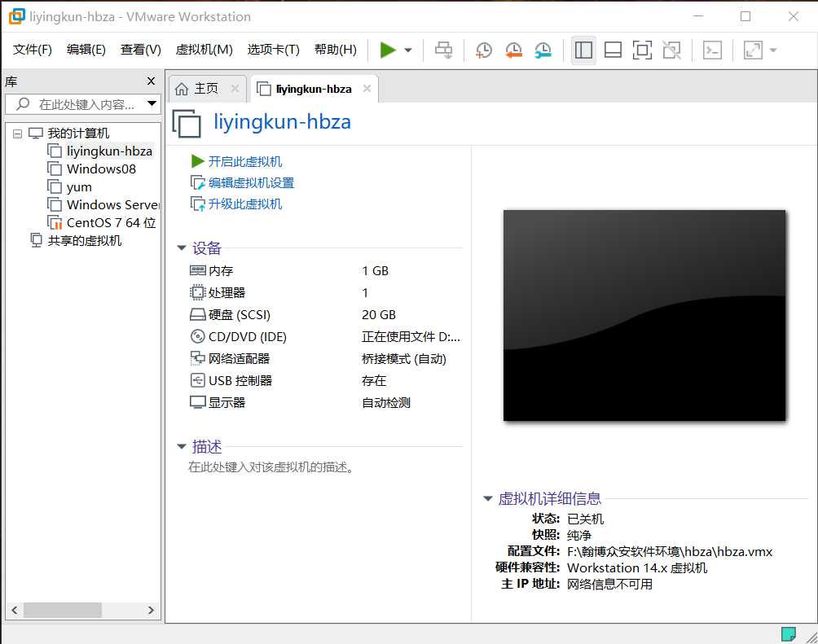The width and height of the screenshot is (818, 644).
Task: Open the snapshot manager icon
Action: pos(543,50)
